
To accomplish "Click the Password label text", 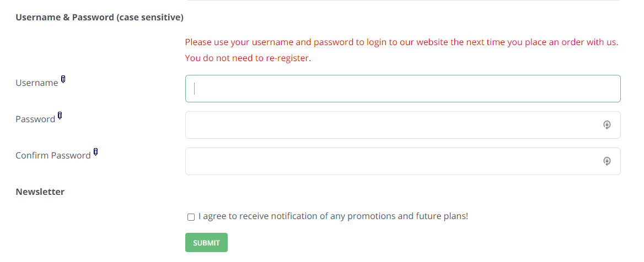I will (x=35, y=119).
